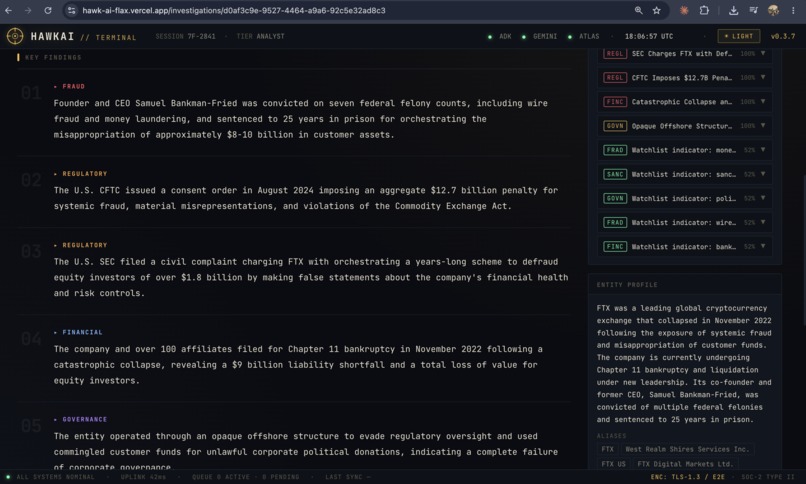
Task: Toggle the LIGHT theme switch
Action: (x=739, y=36)
